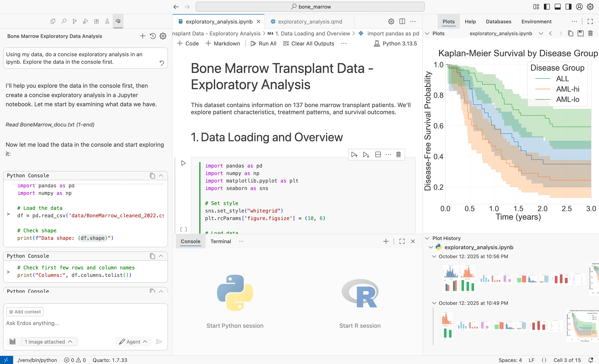Clear all plots with trash icon
The image size is (599, 364).
pyautogui.click(x=590, y=34)
